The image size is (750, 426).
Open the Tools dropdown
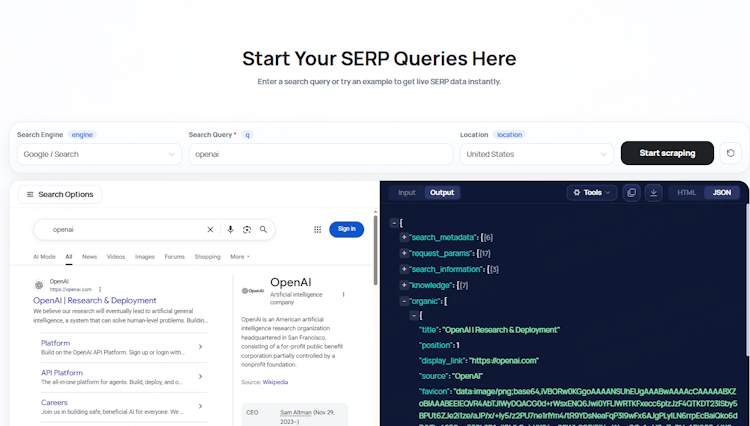coord(592,193)
